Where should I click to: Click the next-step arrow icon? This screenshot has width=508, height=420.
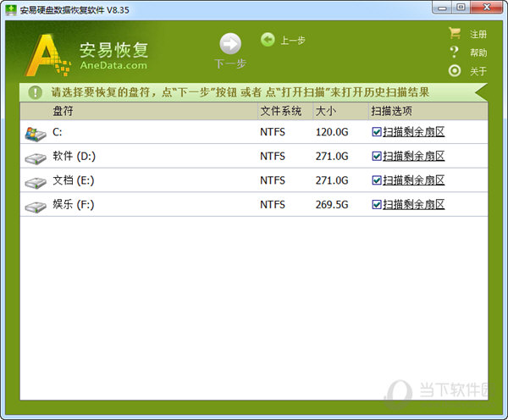coord(230,44)
